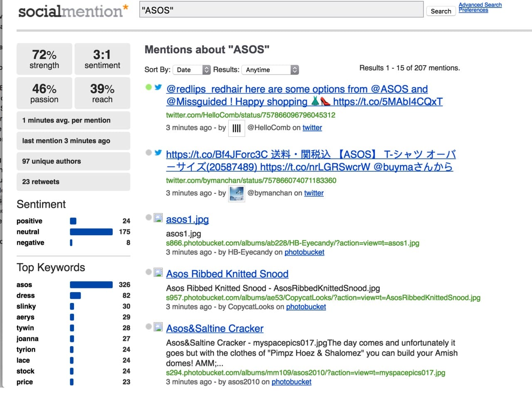
Task: Click the "1 minutes avg. per mention" box
Action: click(73, 120)
